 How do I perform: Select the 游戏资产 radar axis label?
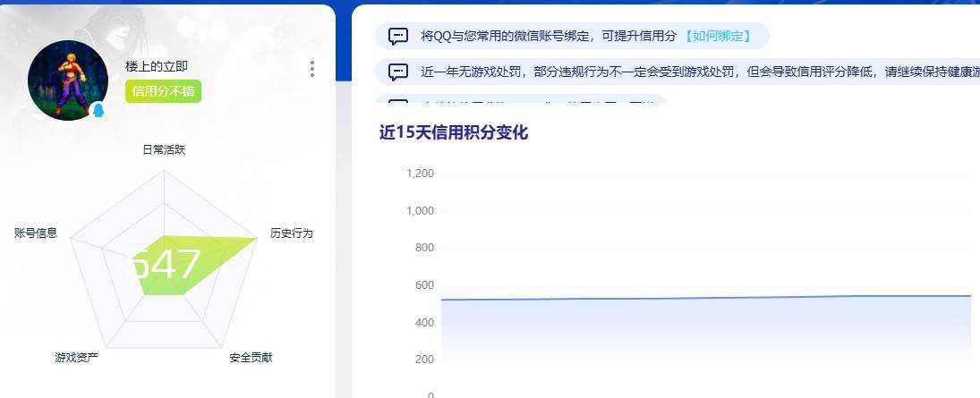point(76,358)
